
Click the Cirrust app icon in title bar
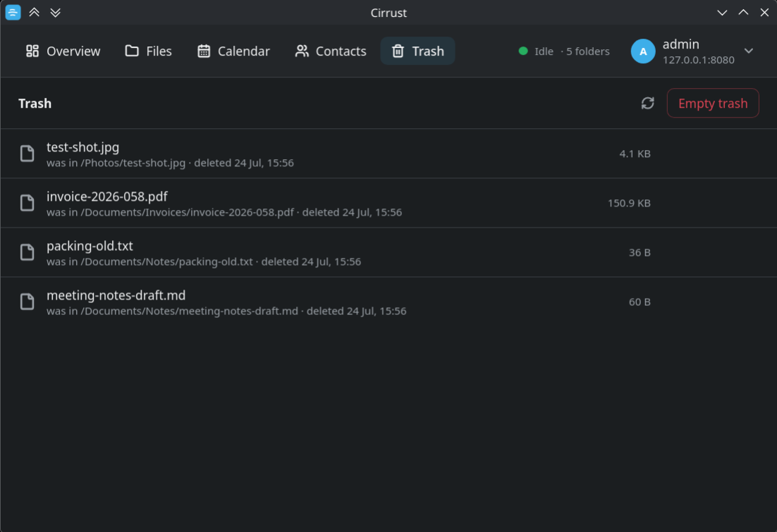tap(13, 13)
